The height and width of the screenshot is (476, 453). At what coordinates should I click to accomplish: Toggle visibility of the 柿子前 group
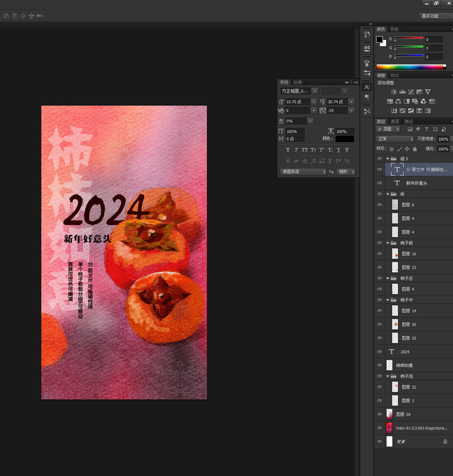tap(379, 243)
